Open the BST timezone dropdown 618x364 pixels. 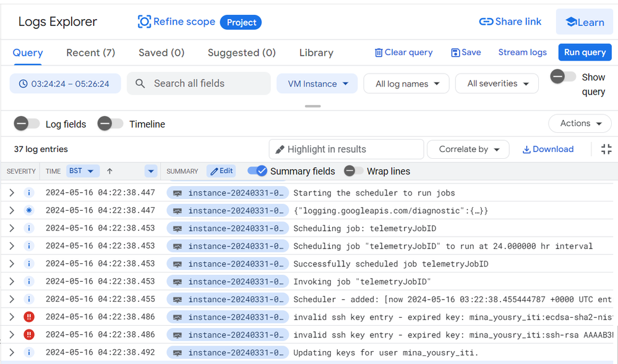(x=82, y=171)
